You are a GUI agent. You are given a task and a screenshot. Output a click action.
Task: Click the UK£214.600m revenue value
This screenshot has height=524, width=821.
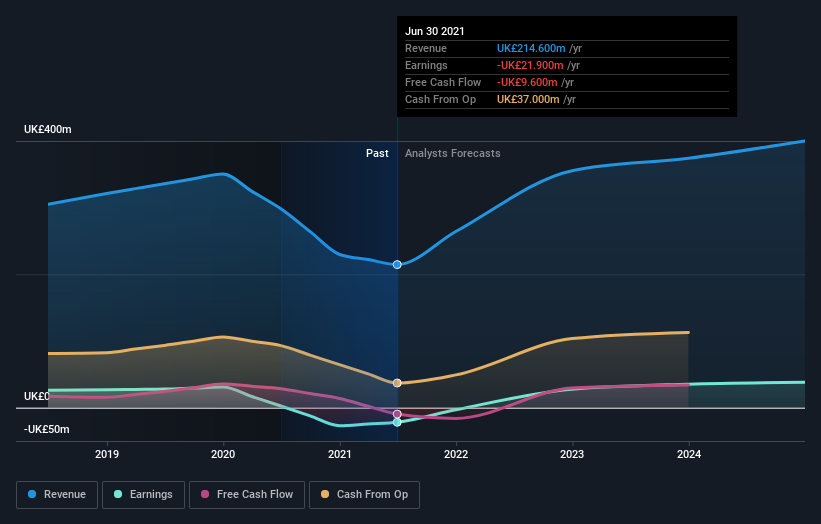[x=531, y=48]
